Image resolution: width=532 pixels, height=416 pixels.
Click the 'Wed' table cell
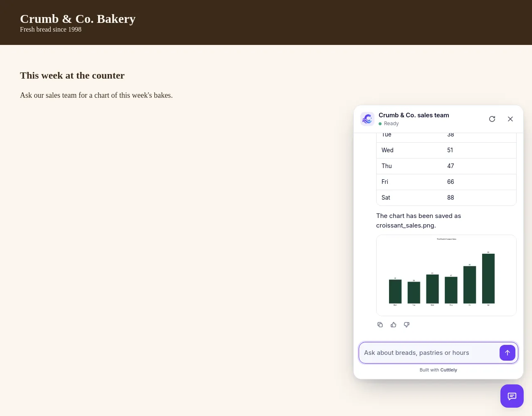point(409,150)
